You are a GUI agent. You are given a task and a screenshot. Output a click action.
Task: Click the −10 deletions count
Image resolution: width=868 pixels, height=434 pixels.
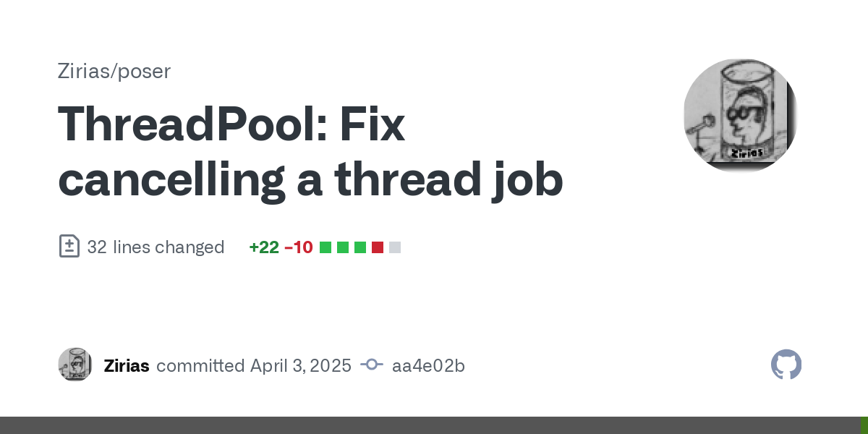[x=299, y=247]
